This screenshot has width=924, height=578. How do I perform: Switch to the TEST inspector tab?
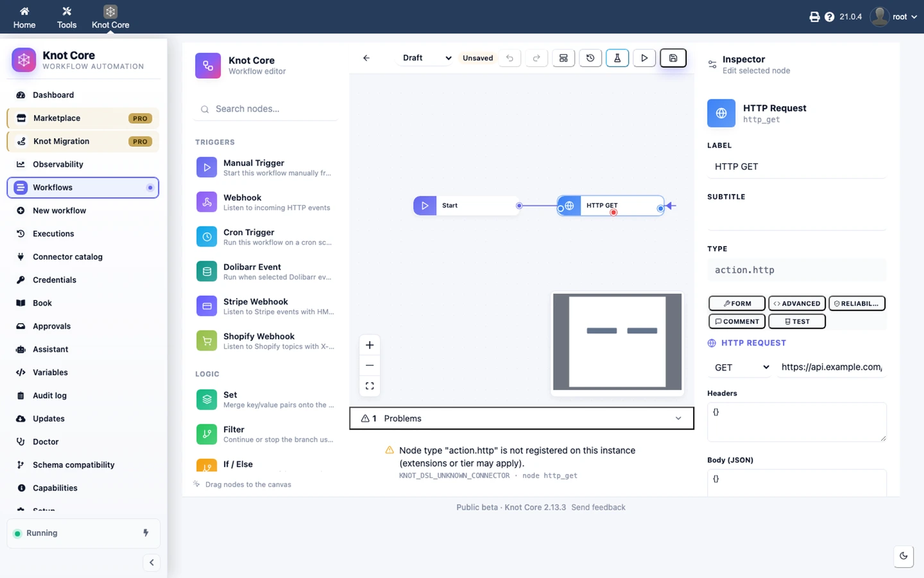(x=797, y=321)
